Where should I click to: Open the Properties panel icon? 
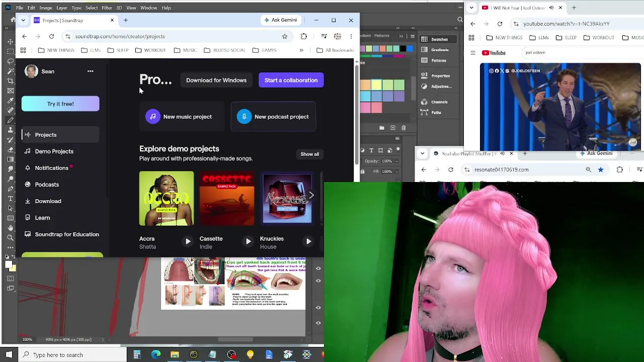click(424, 76)
